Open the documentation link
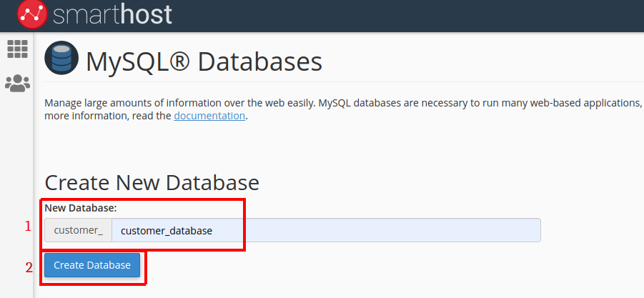 coord(209,116)
